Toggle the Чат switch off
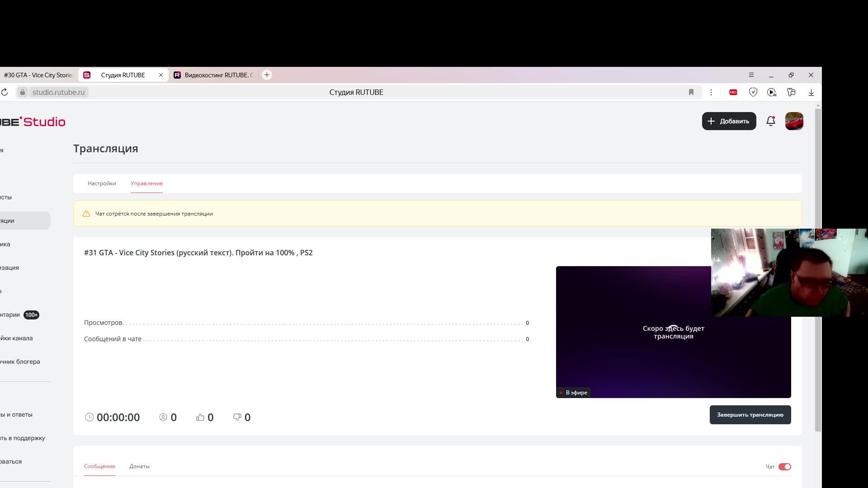Screen dimensions: 868x488 click(785, 467)
